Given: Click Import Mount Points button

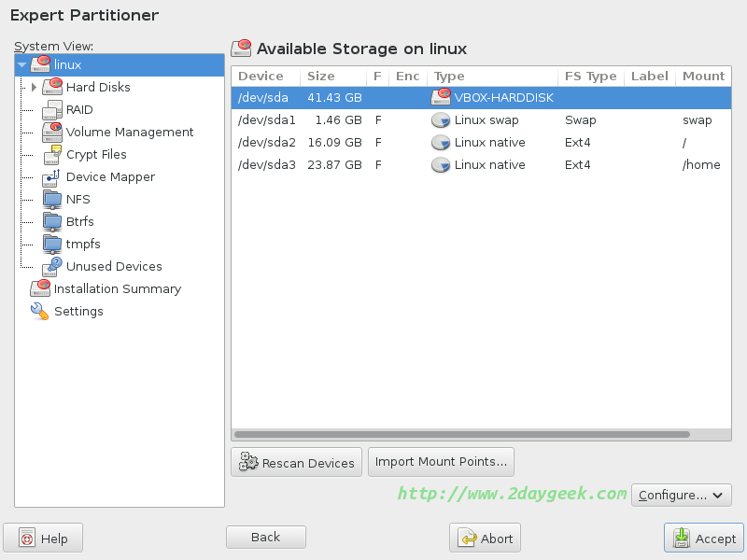Looking at the screenshot, I should (441, 461).
